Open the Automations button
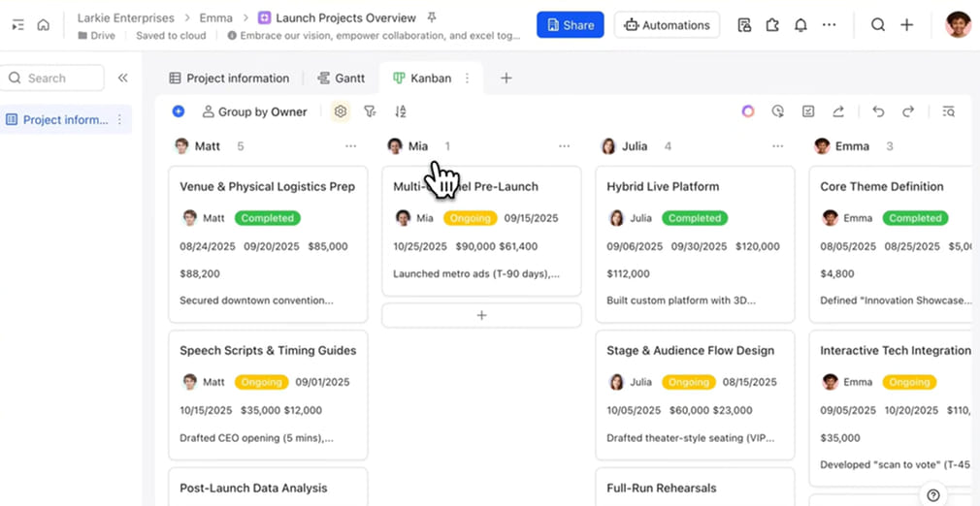980x506 pixels. [667, 25]
